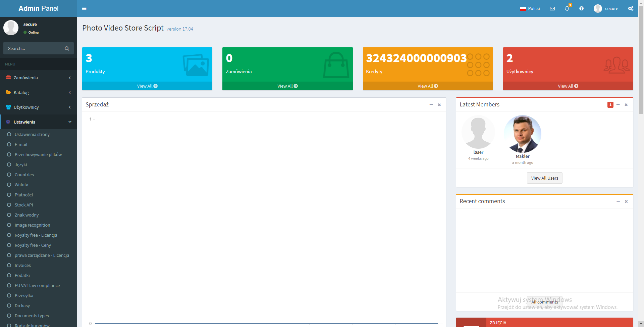This screenshot has width=644, height=327.
Task: Collapse the Recent comments panel
Action: tap(618, 201)
